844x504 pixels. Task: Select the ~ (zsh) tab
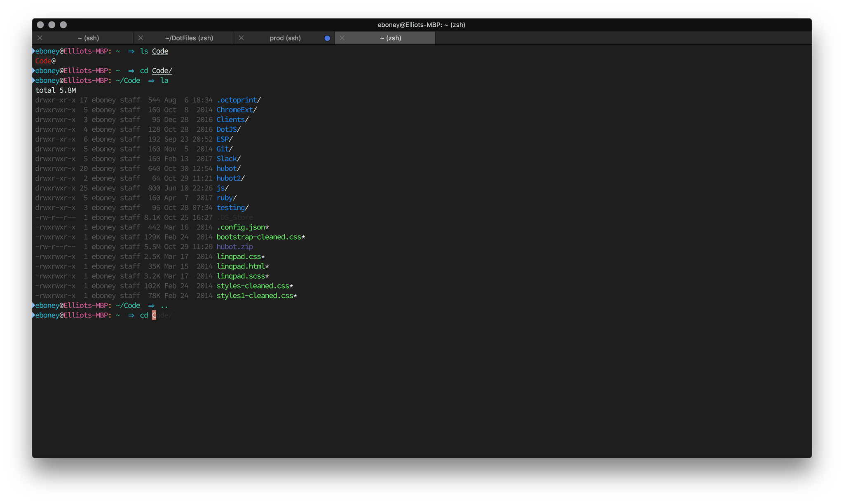point(390,38)
